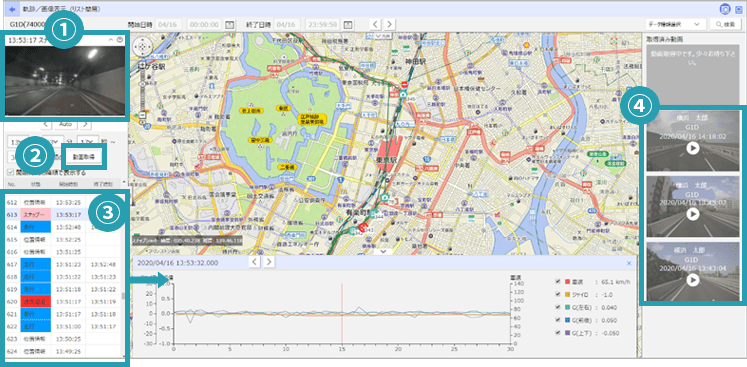Click start date field 04/16
Screen dimensions: 747x367
tap(168, 24)
